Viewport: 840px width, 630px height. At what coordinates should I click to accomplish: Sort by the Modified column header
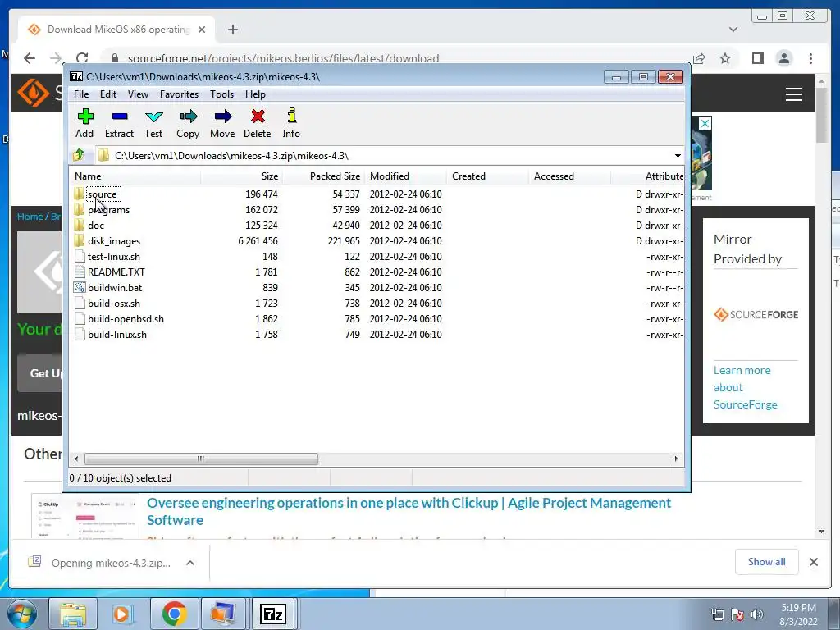405,176
